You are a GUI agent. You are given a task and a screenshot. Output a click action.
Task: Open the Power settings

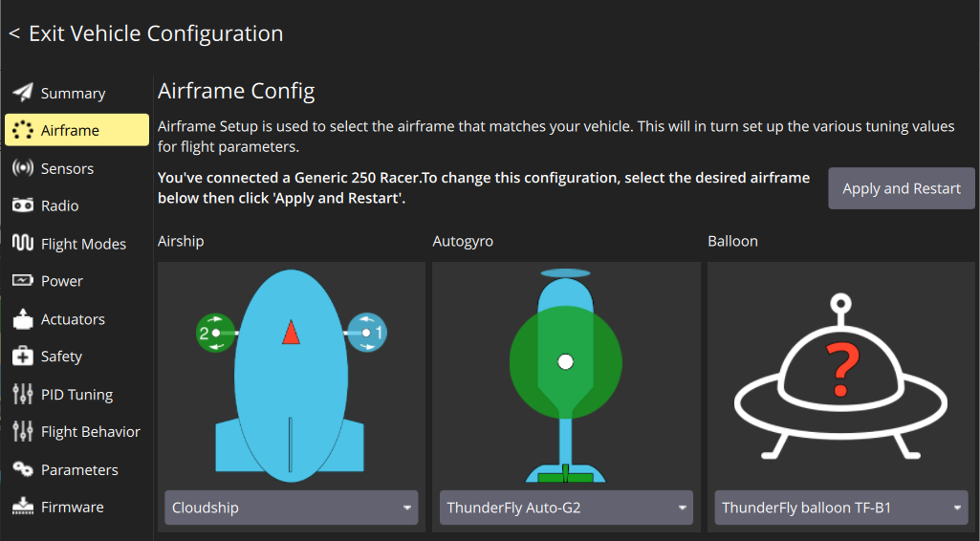76,280
